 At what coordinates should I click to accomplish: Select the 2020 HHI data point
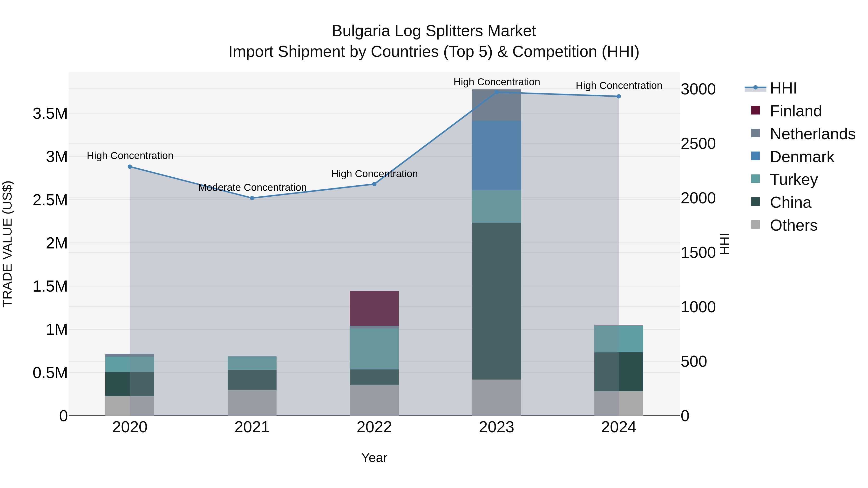click(130, 167)
